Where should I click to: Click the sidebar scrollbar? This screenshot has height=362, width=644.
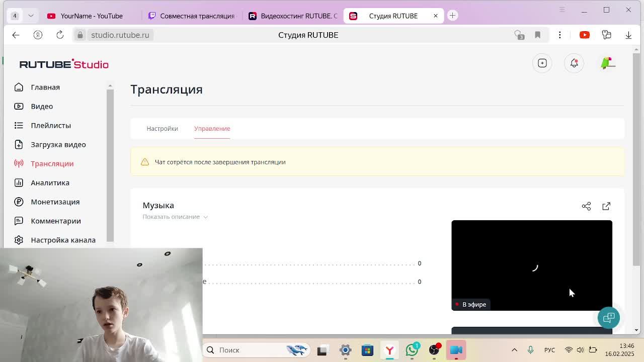(x=110, y=166)
